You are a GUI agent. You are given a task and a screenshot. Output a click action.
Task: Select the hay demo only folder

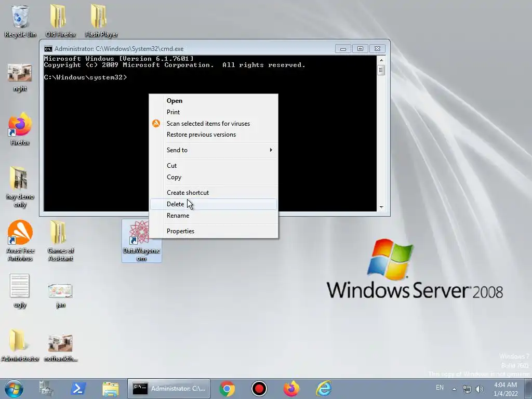20,187
